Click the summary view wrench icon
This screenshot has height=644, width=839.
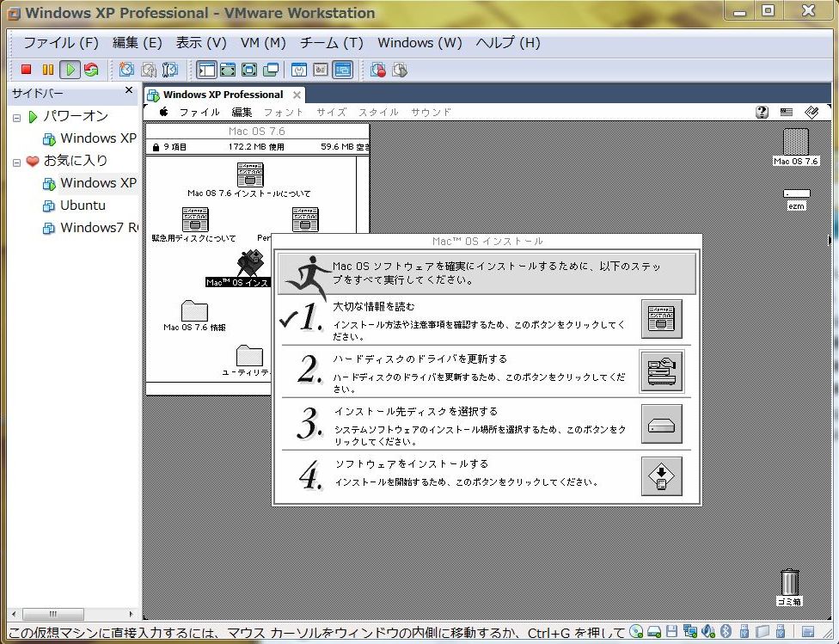(x=299, y=70)
